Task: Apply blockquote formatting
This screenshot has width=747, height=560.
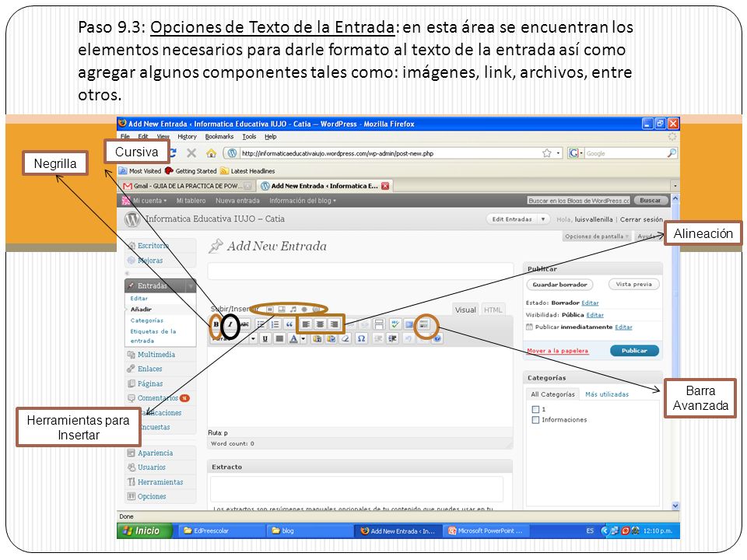Action: click(289, 324)
